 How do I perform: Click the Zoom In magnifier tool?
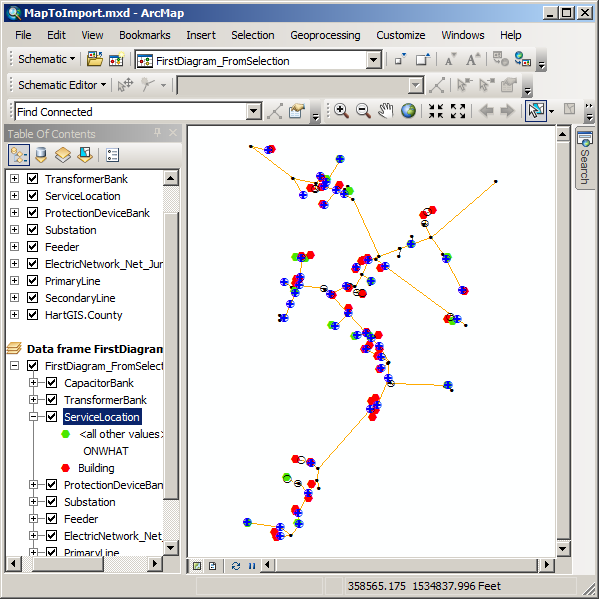341,111
